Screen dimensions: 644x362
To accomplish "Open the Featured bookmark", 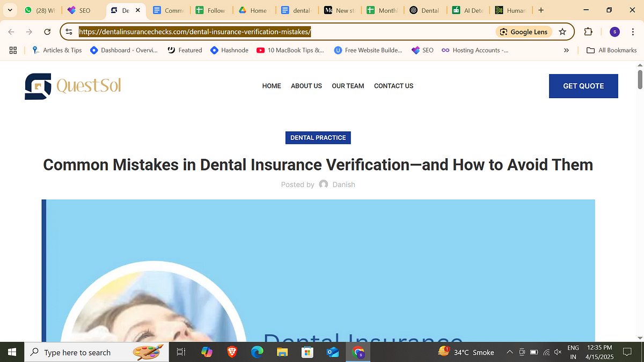I will coord(185,50).
